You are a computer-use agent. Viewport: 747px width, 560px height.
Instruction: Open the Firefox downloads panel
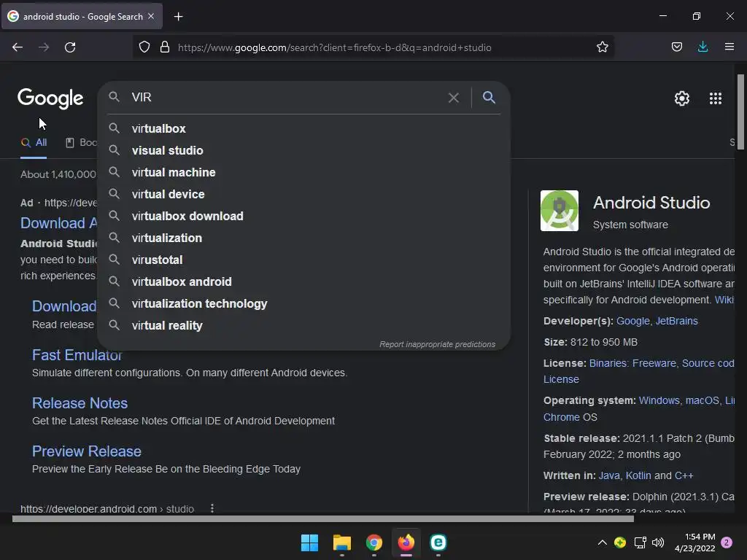click(x=703, y=47)
